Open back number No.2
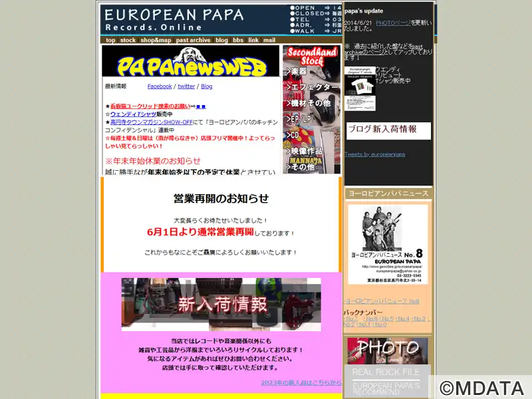 (x=349, y=325)
